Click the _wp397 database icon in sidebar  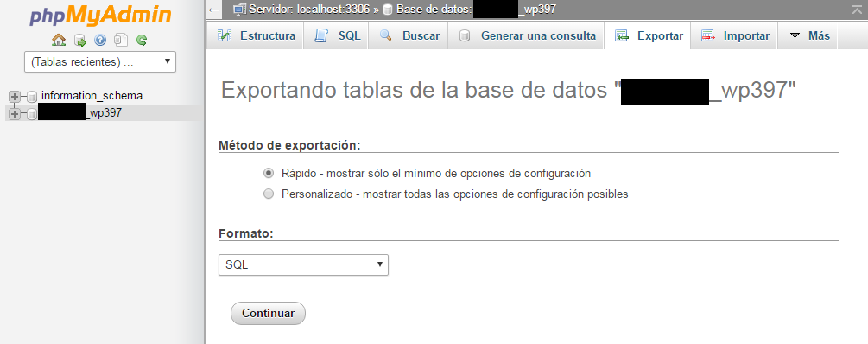32,114
